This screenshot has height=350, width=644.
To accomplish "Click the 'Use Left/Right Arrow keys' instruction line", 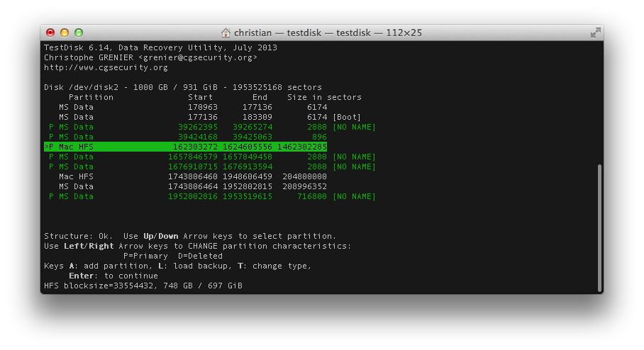I will pos(198,246).
